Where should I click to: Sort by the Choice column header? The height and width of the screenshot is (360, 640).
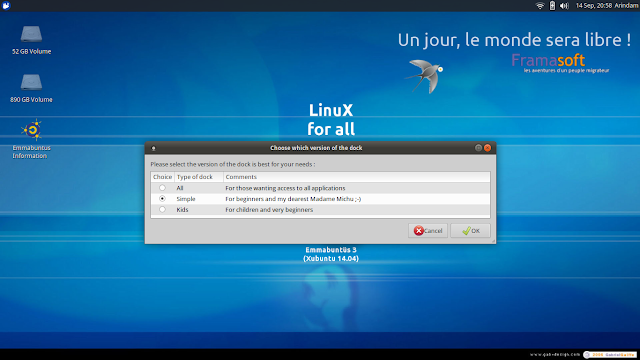pyautogui.click(x=162, y=177)
